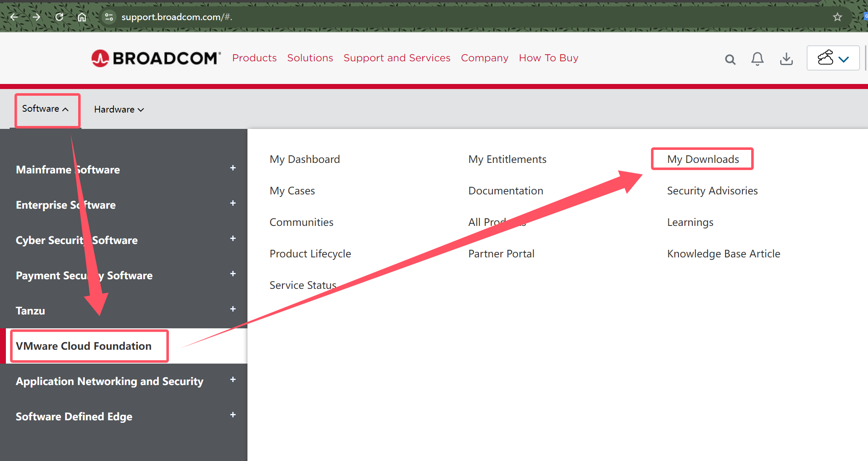The height and width of the screenshot is (461, 868).
Task: Expand Mainframe Software plus sign
Action: pyautogui.click(x=233, y=168)
